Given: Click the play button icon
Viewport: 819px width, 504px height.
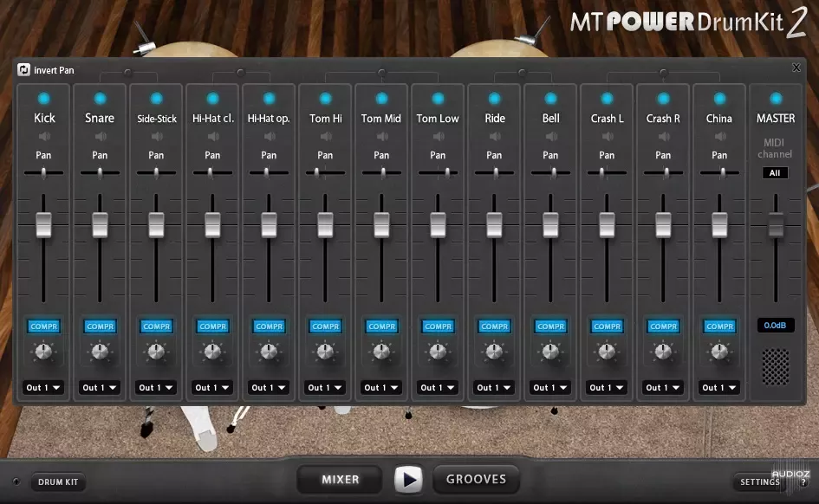Looking at the screenshot, I should coord(408,480).
